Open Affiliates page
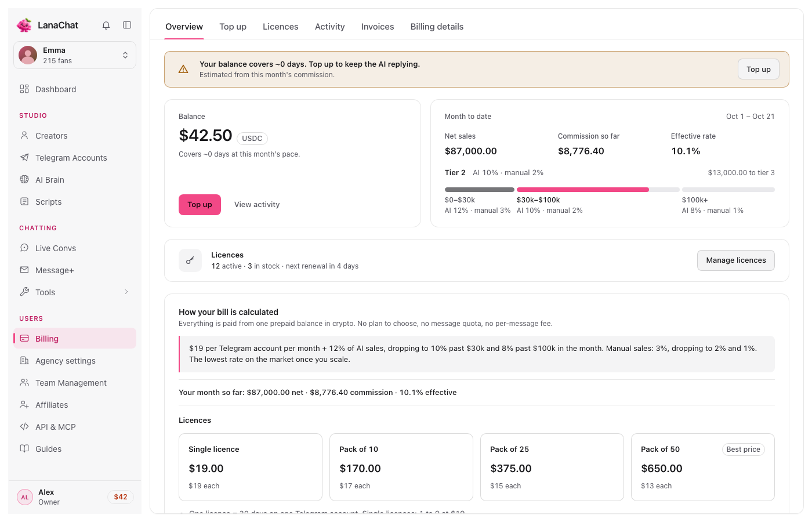Screen dimensions: 812x522 (75, 405)
